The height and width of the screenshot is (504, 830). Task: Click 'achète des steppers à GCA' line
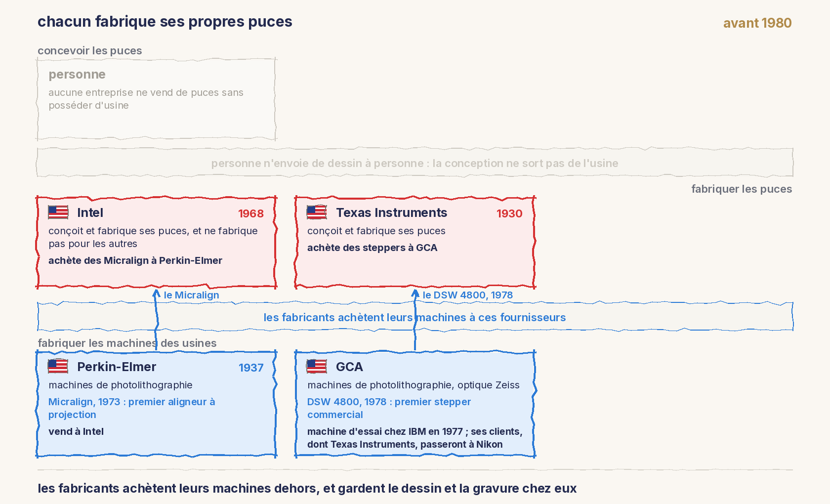(372, 248)
